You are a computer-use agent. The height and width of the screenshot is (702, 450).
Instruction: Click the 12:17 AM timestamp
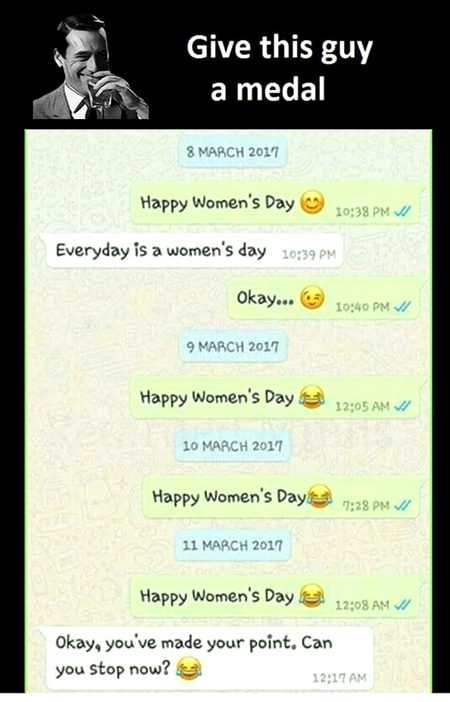[x=339, y=678]
